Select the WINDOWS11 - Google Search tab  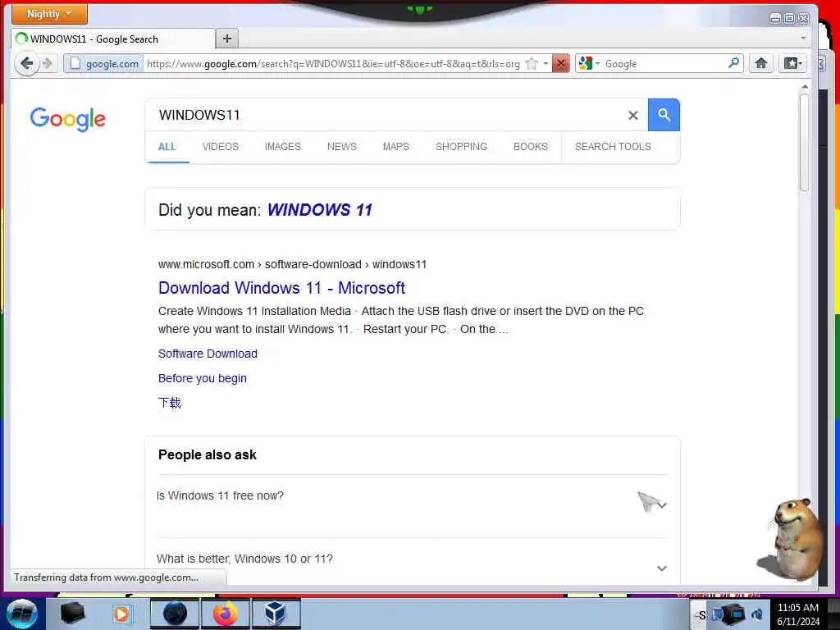pyautogui.click(x=113, y=39)
